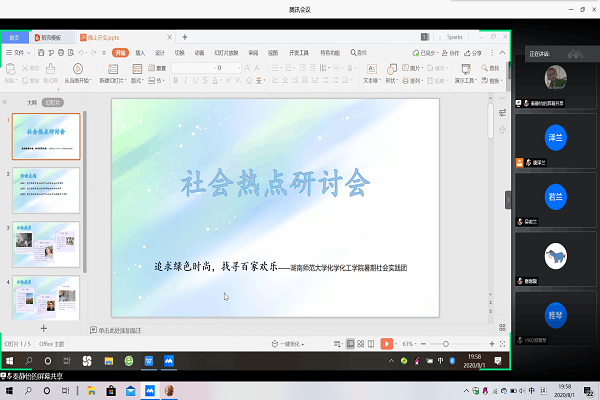Click the search icon in ribbon

coord(354,51)
